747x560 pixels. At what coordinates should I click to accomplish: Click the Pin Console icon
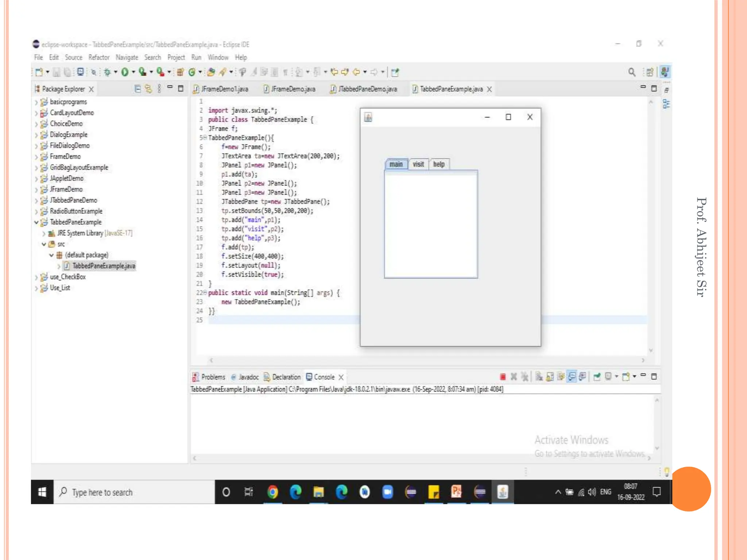pos(597,377)
